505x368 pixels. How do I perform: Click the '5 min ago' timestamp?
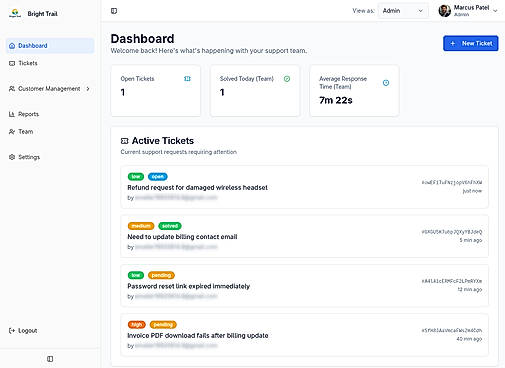471,240
